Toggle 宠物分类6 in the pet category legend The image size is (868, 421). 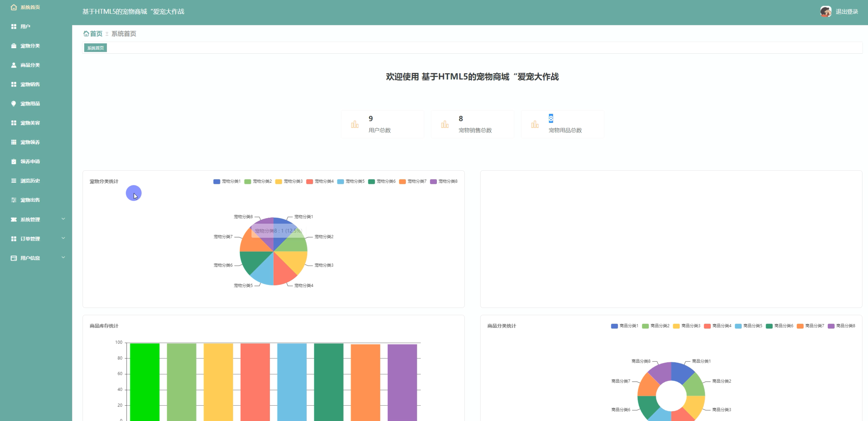[382, 181]
